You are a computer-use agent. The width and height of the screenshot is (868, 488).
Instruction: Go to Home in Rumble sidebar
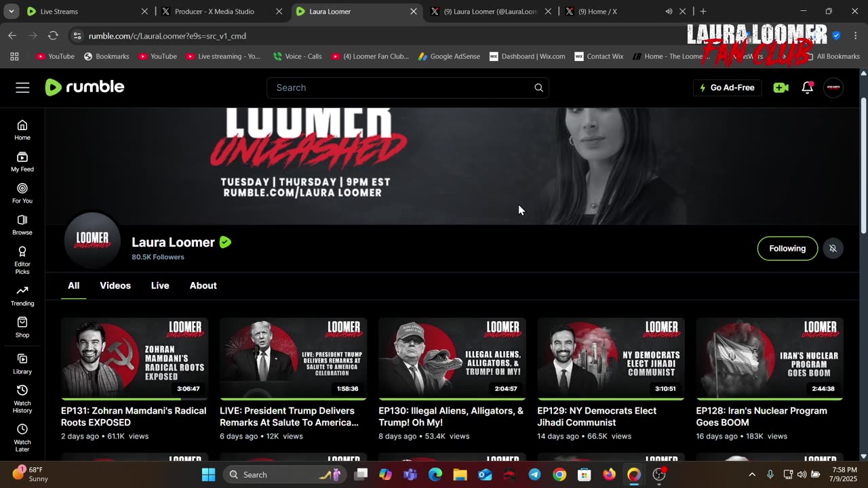(22, 129)
